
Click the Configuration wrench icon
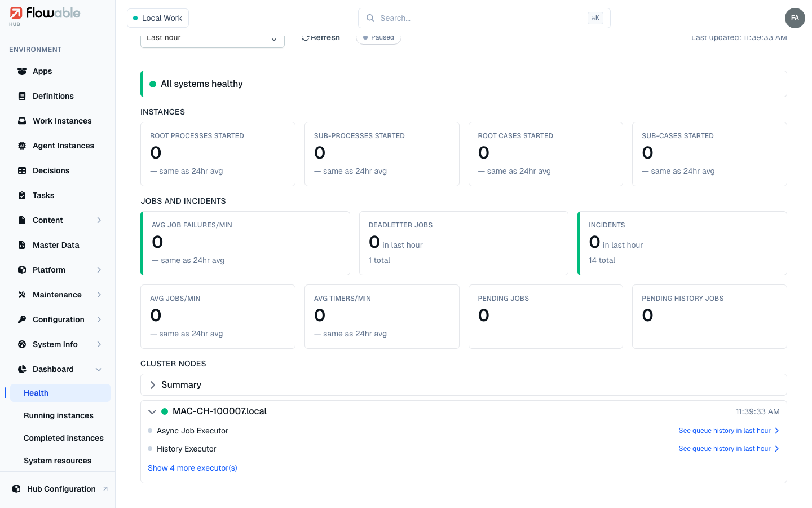(22, 319)
